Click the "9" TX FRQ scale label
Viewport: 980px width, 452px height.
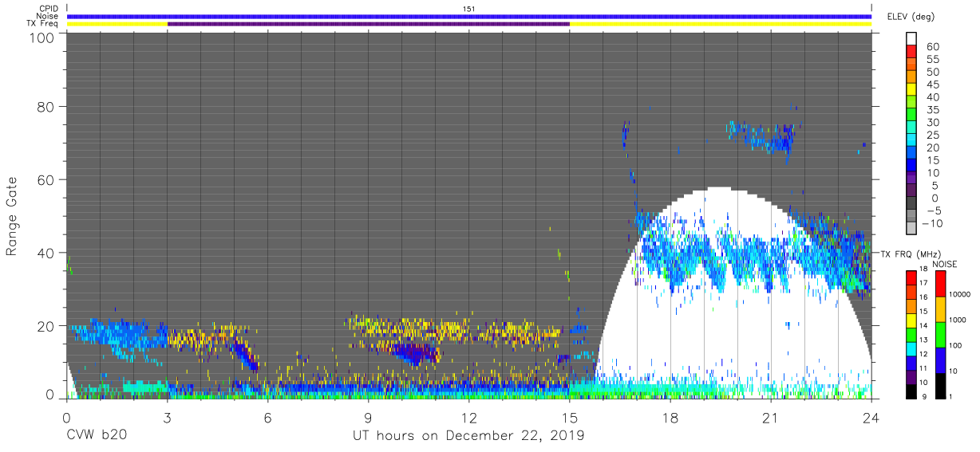[926, 397]
